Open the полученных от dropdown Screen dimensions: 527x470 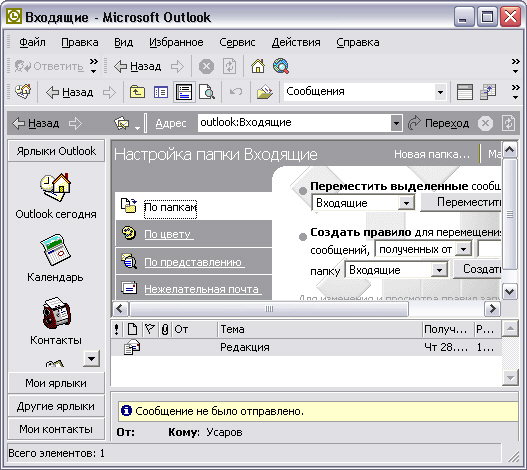tap(463, 249)
